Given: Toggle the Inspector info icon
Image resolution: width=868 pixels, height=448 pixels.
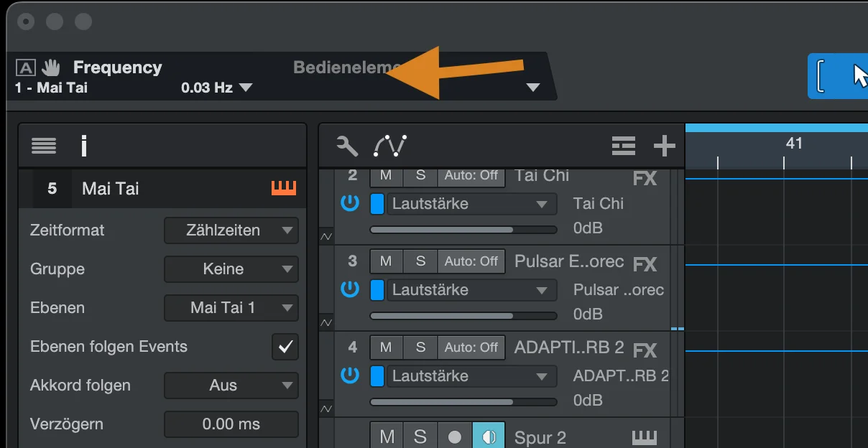Looking at the screenshot, I should tap(84, 146).
